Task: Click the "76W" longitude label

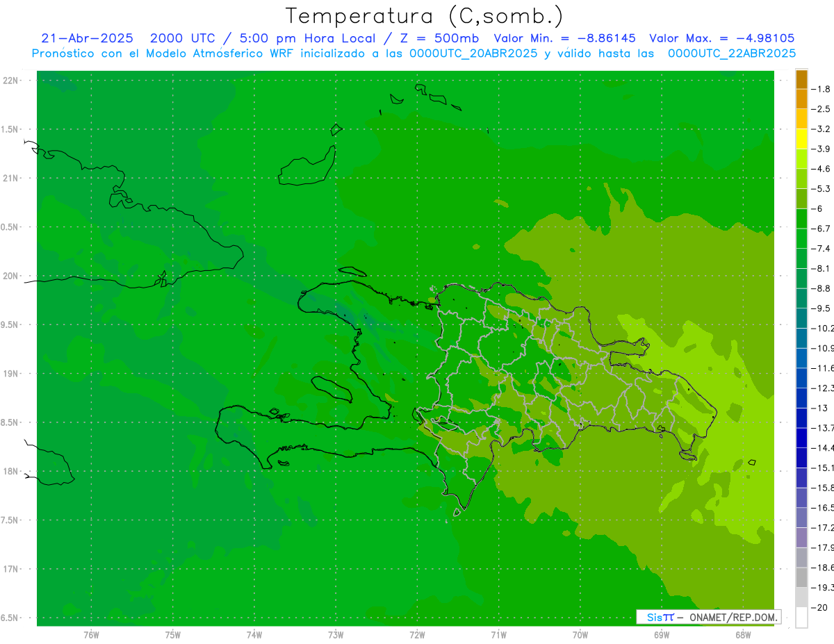Action: pyautogui.click(x=91, y=634)
